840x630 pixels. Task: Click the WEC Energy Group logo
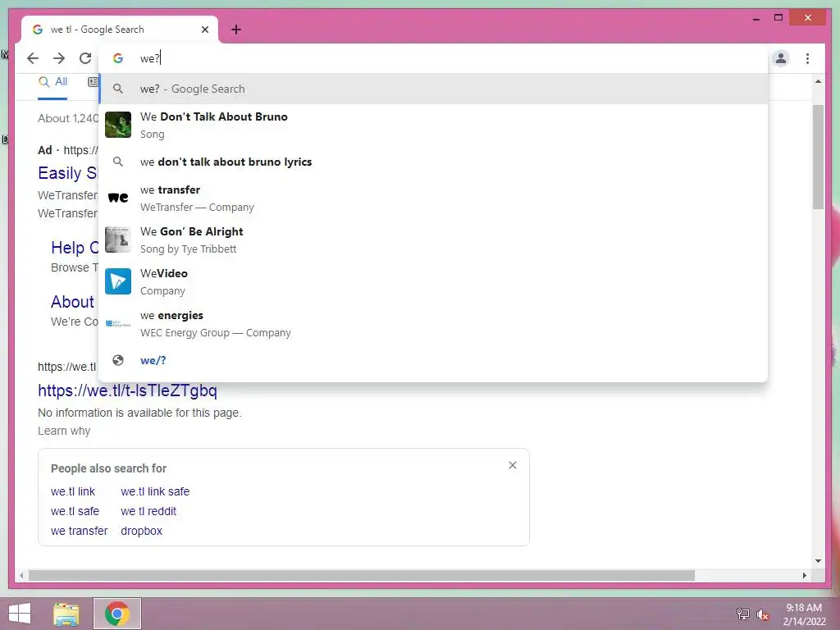[x=118, y=323]
